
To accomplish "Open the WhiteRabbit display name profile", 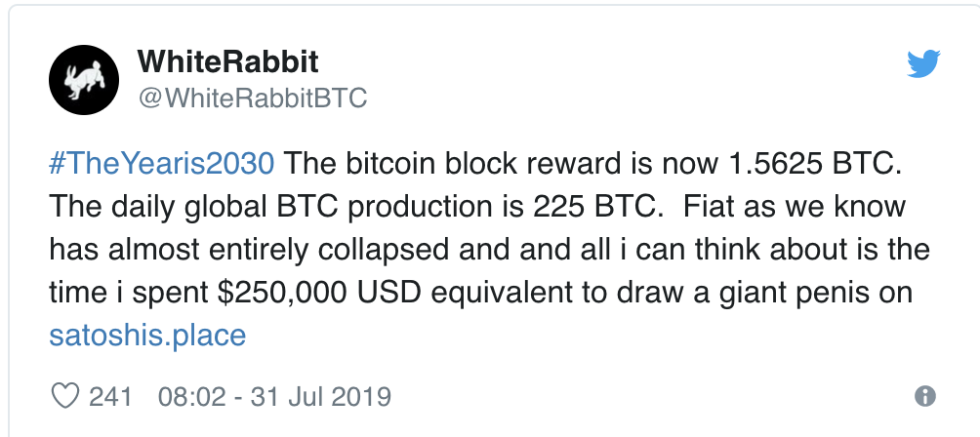I will coord(227,62).
